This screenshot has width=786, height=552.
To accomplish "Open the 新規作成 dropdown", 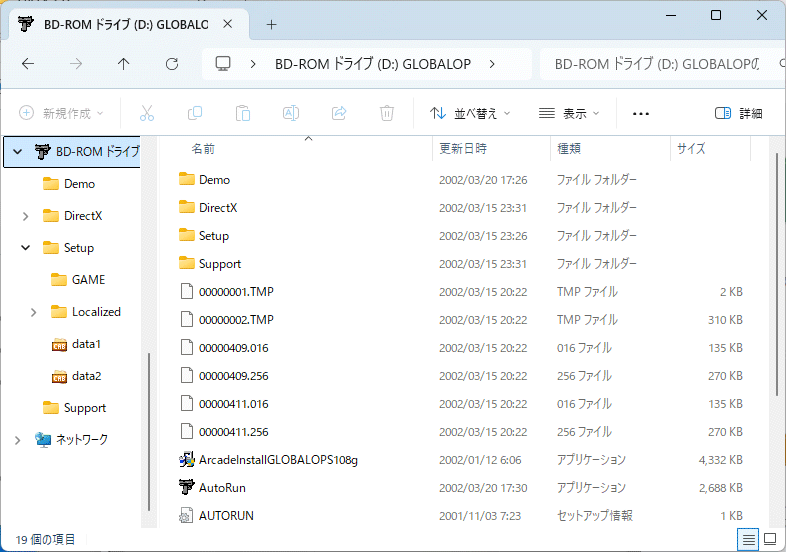I will (x=61, y=113).
